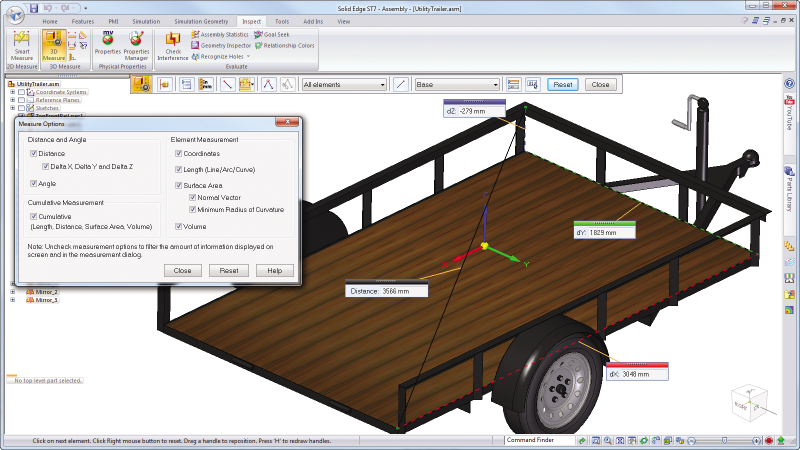Viewport: 800px width, 450px height.
Task: Toggle the Volume measurement checkbox
Action: pyautogui.click(x=179, y=227)
